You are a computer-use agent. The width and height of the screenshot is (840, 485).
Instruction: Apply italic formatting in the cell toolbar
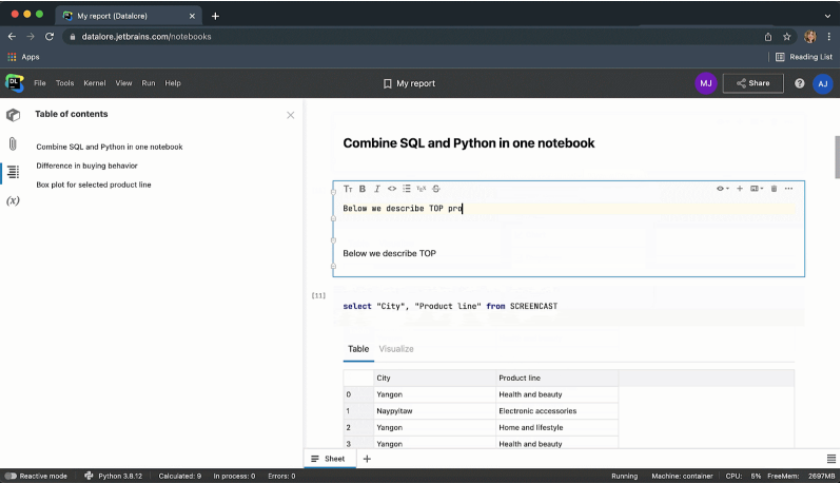pos(377,189)
